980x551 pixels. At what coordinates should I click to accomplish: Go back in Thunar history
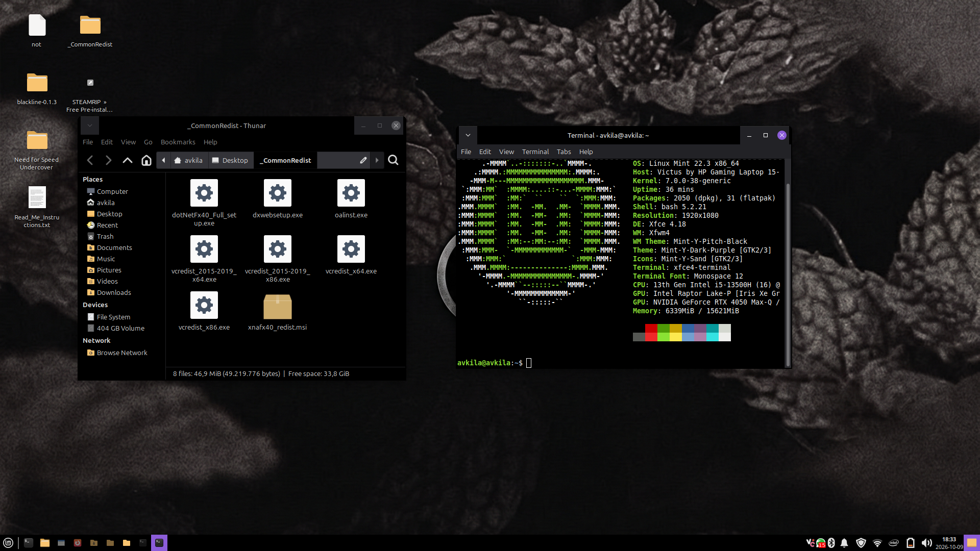point(90,160)
